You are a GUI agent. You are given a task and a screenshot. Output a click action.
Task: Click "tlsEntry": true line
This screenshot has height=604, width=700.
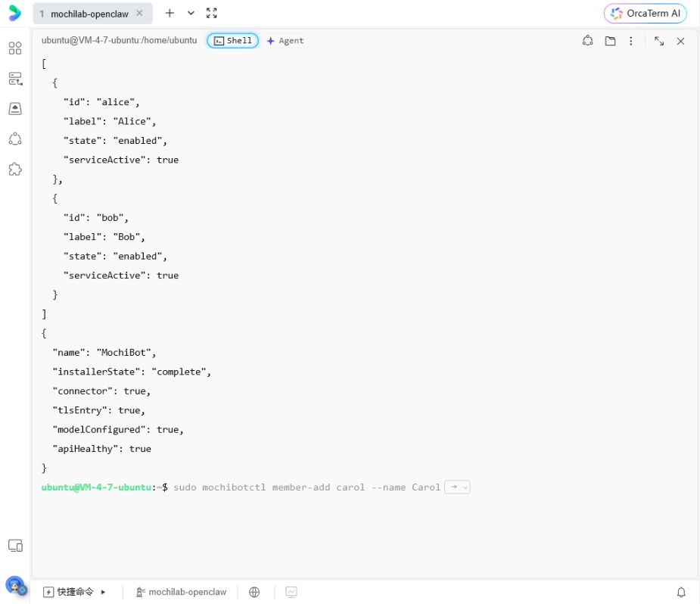(x=98, y=410)
